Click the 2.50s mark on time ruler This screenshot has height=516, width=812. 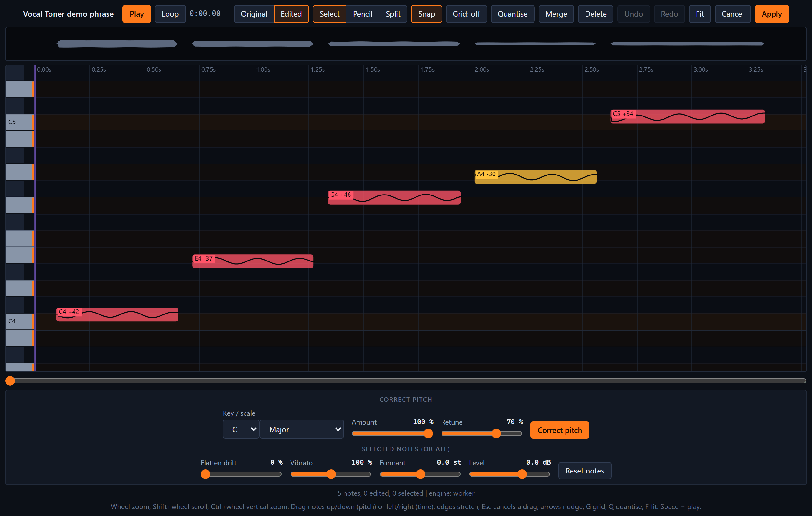point(592,69)
